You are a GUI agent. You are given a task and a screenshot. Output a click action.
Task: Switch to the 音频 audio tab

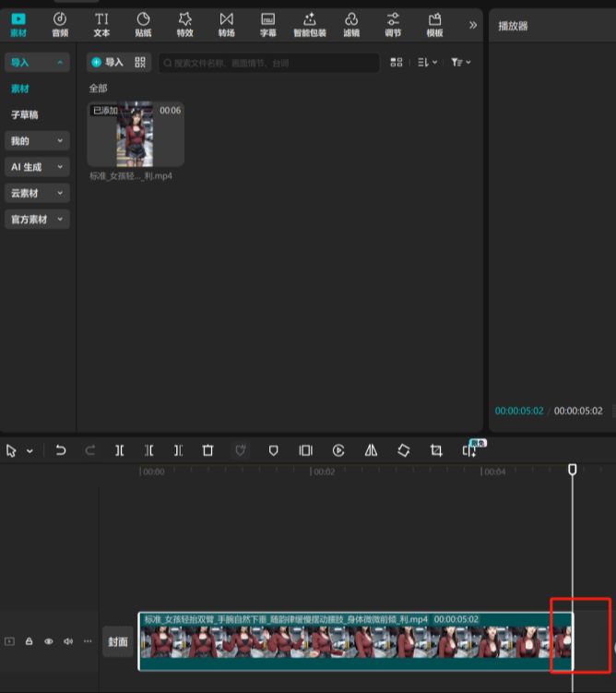(60, 24)
